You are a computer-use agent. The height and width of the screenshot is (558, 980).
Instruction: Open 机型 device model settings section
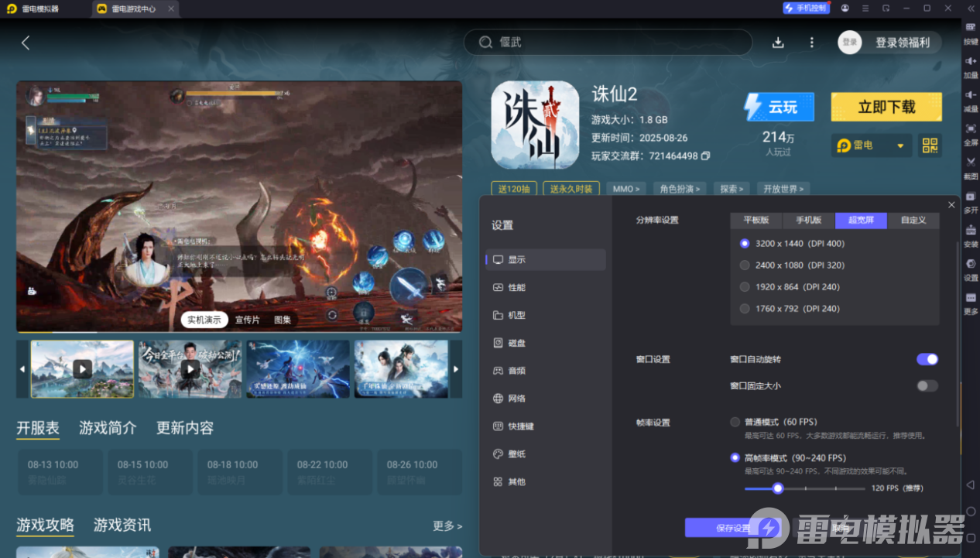pyautogui.click(x=546, y=315)
